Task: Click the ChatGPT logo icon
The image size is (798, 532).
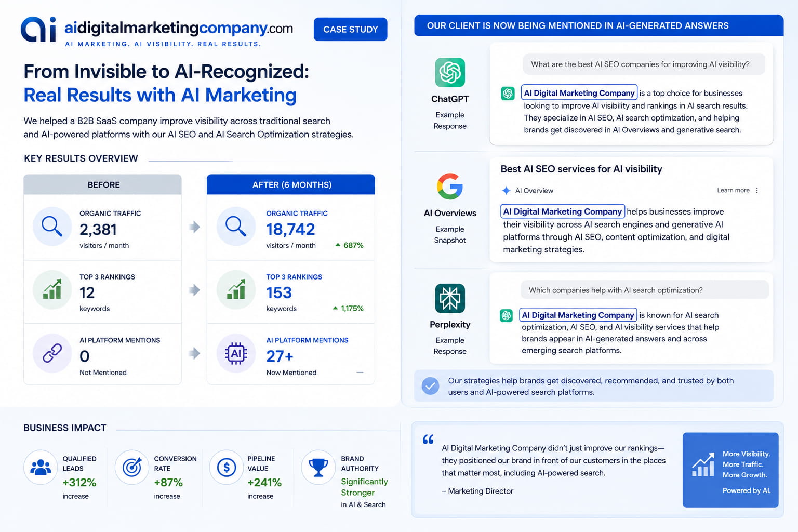Action: tap(450, 72)
